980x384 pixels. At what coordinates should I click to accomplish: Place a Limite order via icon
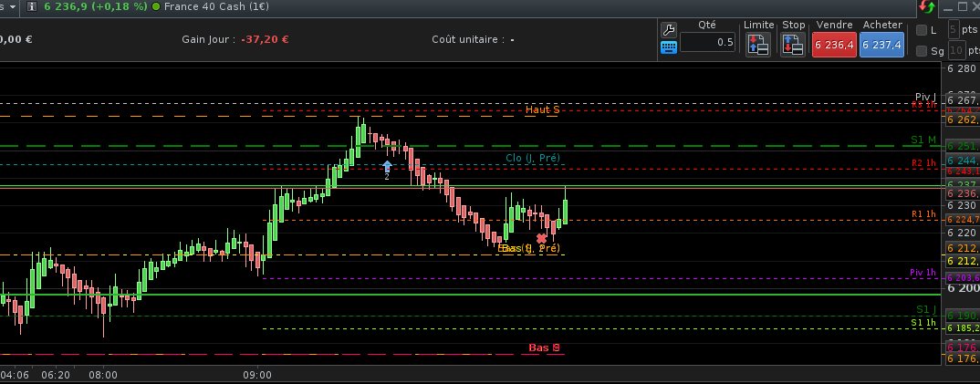[758, 45]
